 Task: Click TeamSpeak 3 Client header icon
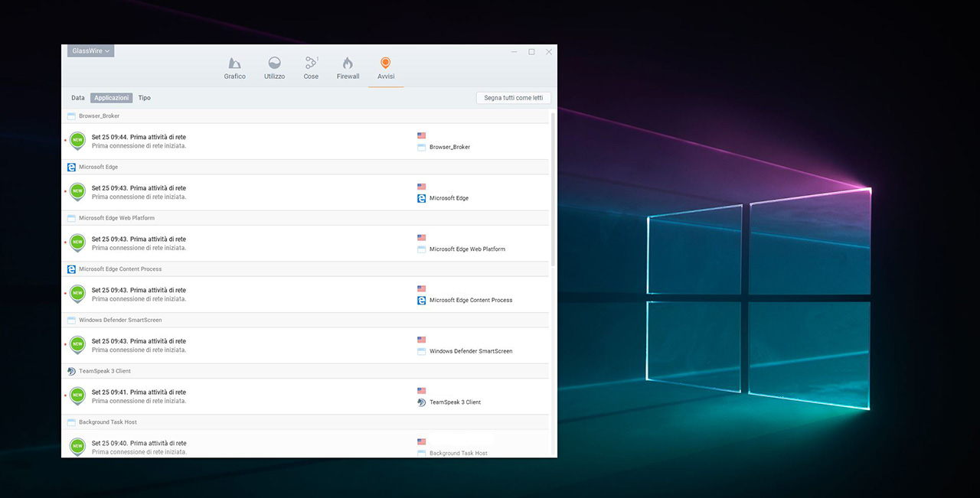click(71, 371)
